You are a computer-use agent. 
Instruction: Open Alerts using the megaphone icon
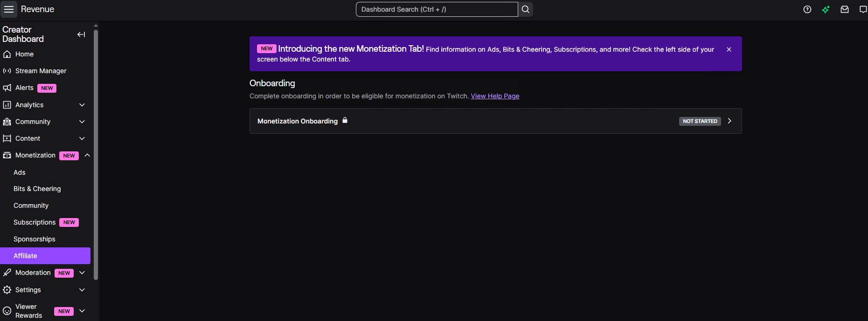[23, 88]
